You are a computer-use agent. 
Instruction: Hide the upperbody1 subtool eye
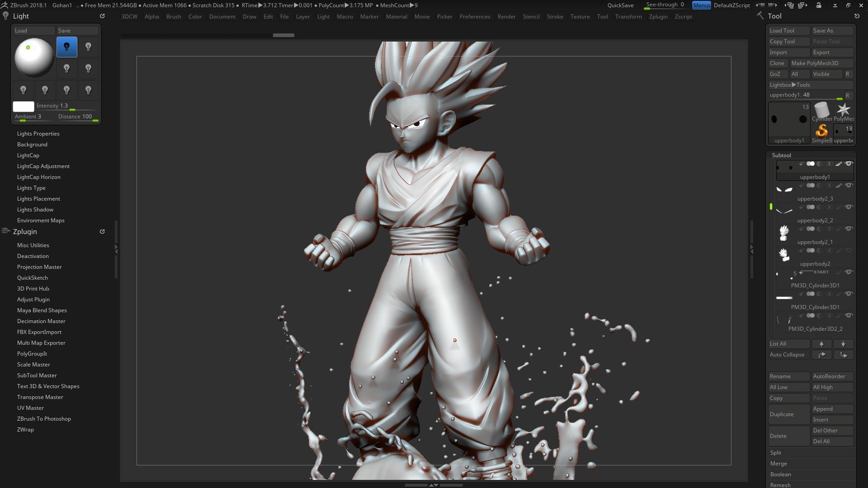[x=849, y=164]
